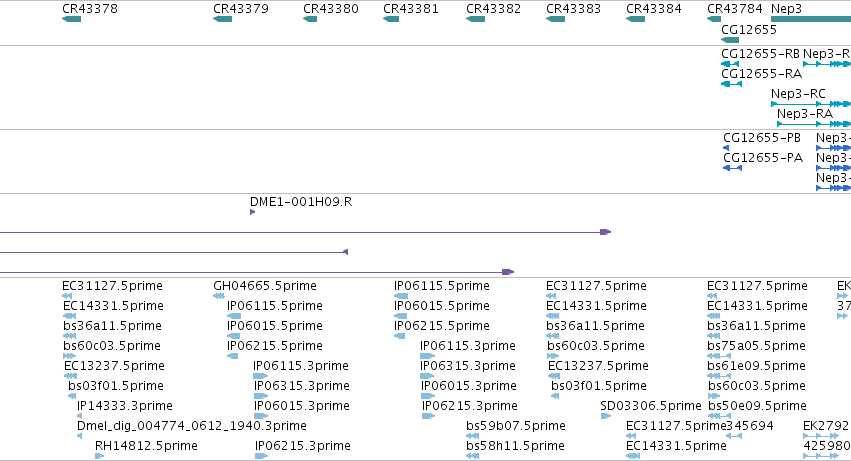Click the Nep3-RC transcript label

(x=798, y=94)
